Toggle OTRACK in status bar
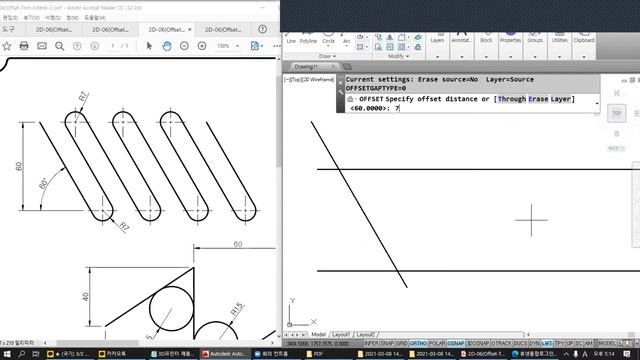 coord(500,343)
